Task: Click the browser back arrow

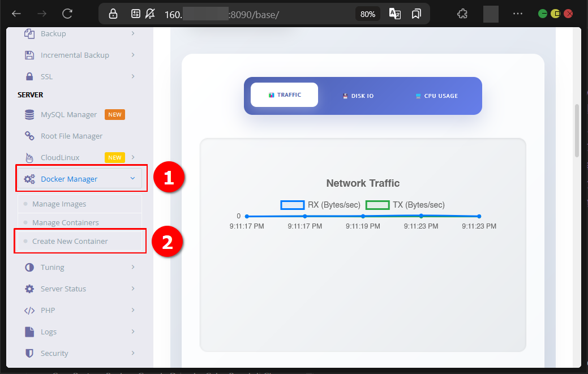Action: (x=16, y=14)
